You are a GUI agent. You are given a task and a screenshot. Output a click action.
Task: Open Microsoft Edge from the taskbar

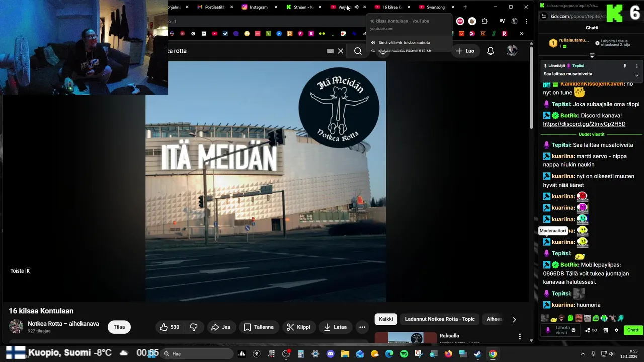pos(389,354)
